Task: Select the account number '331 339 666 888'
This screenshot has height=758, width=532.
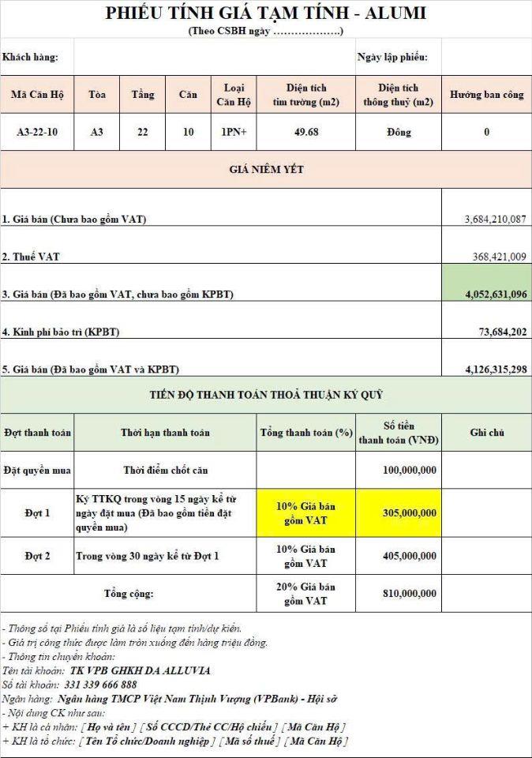Action: (100, 685)
